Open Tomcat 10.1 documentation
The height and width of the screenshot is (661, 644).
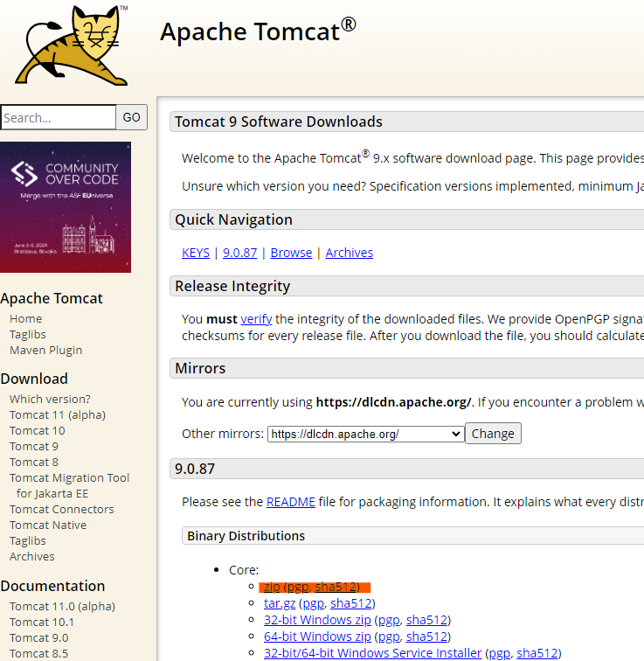[x=42, y=623]
